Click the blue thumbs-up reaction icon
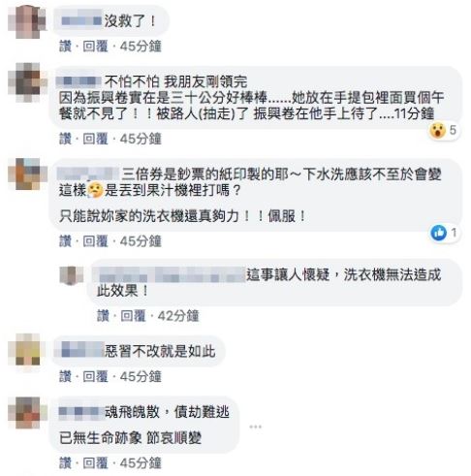The image size is (471, 476). 438,233
